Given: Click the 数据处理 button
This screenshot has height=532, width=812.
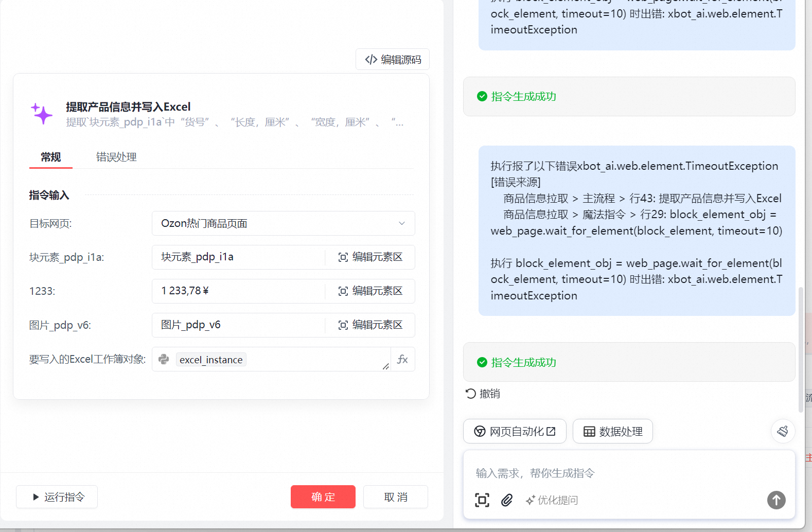Looking at the screenshot, I should (x=613, y=431).
